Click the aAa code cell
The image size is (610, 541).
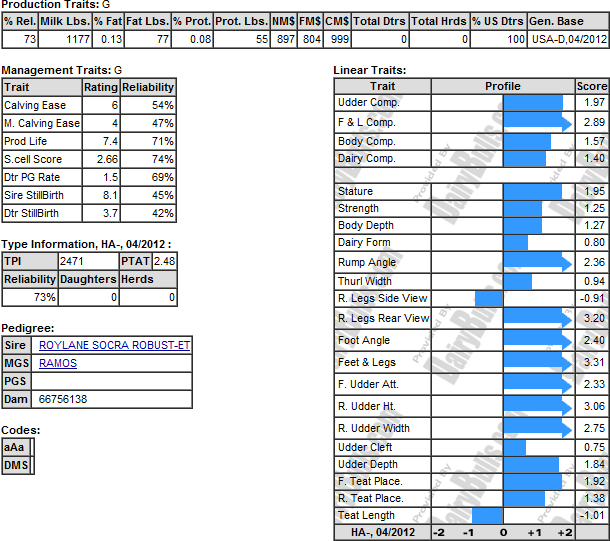(15, 447)
